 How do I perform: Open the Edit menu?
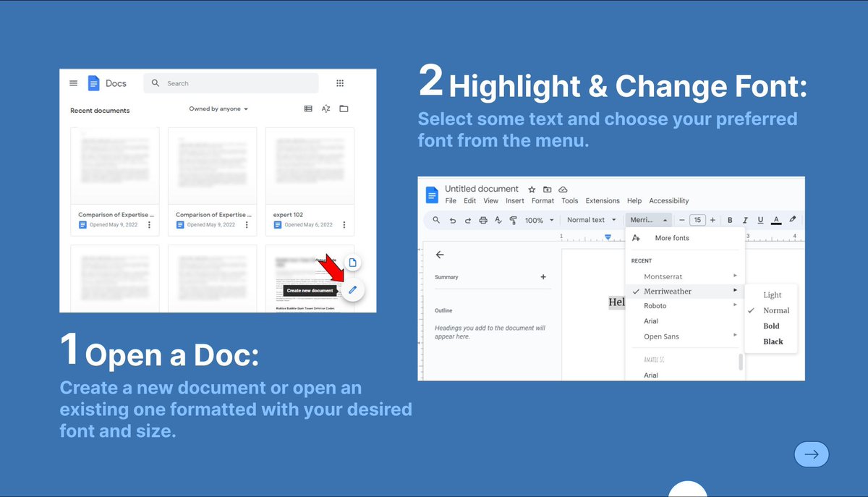[470, 201]
